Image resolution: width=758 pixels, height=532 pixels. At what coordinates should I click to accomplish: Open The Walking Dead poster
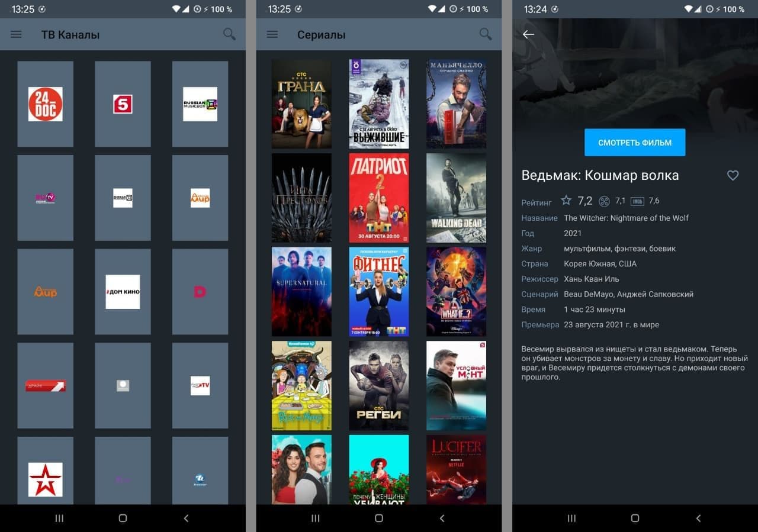[456, 198]
